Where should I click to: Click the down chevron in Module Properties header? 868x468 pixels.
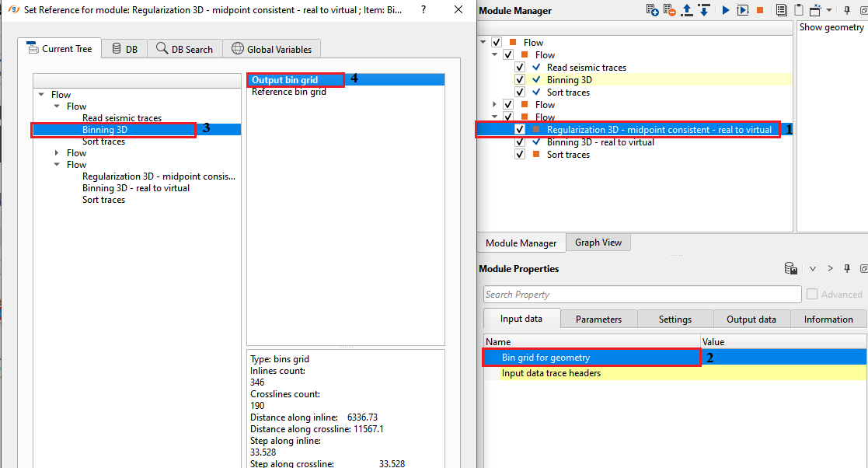click(813, 269)
